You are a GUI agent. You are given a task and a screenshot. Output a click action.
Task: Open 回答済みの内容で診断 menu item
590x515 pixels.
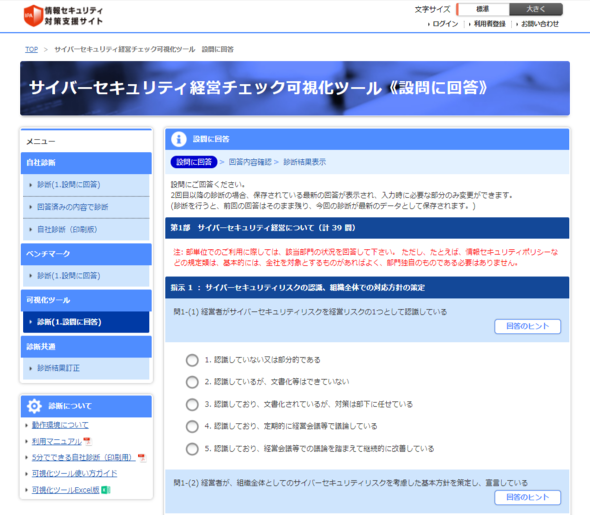(86, 207)
